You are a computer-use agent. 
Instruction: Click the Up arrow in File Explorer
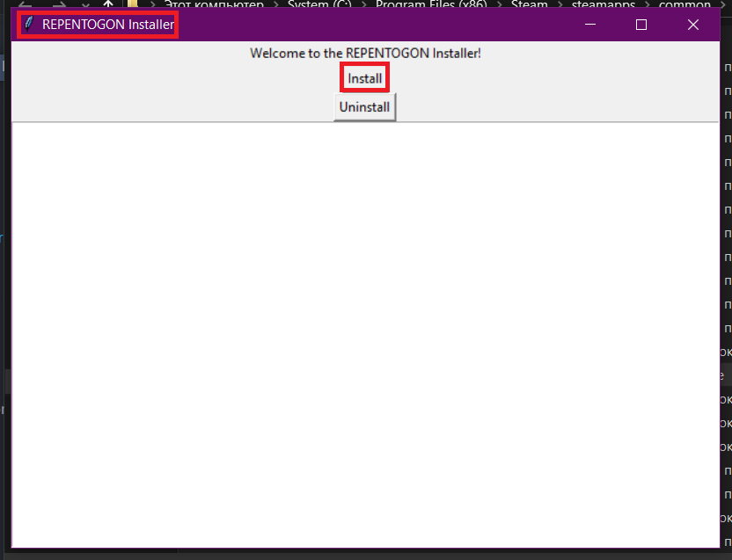108,4
